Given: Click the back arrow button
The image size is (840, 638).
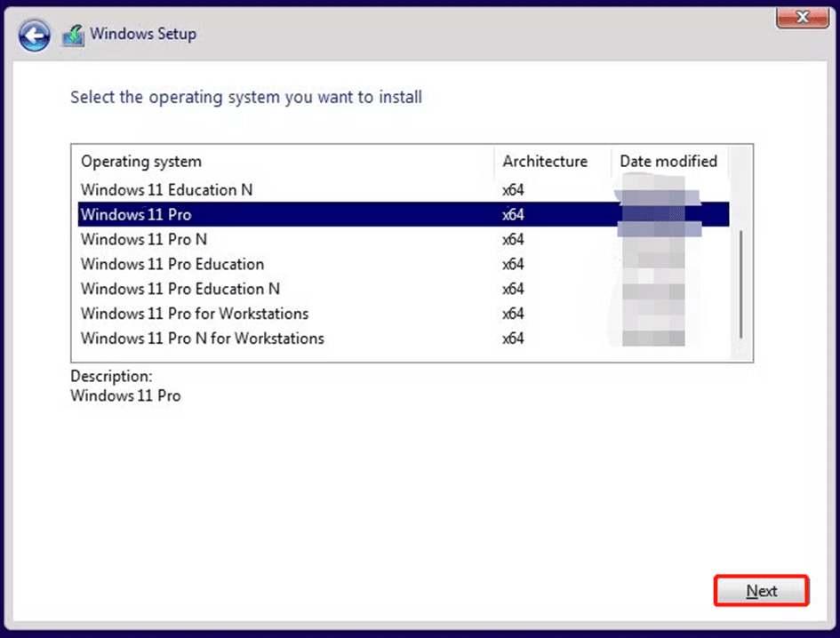Looking at the screenshot, I should [35, 36].
